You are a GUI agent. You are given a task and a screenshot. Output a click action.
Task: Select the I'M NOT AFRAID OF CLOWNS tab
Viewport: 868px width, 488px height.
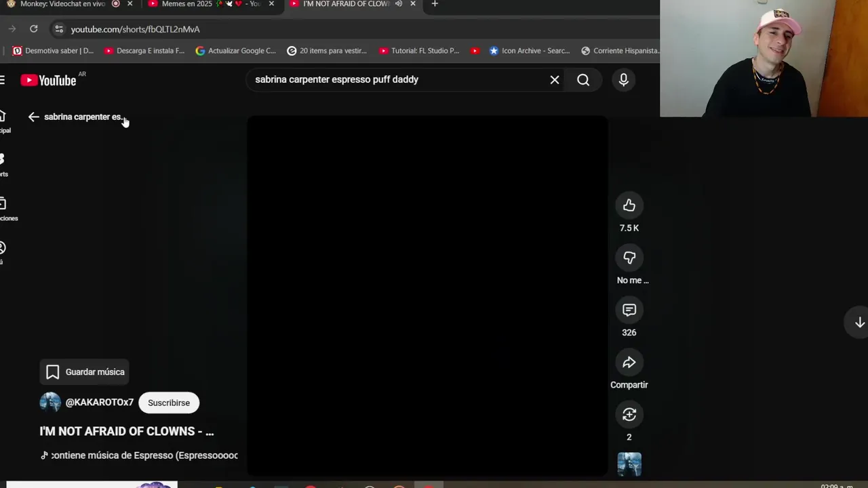[346, 4]
